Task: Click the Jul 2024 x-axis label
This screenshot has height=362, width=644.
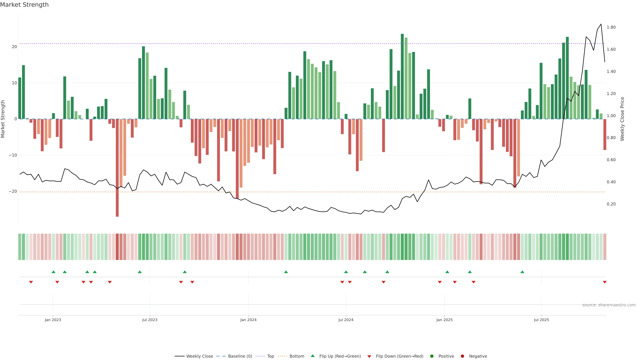Action: [x=346, y=320]
